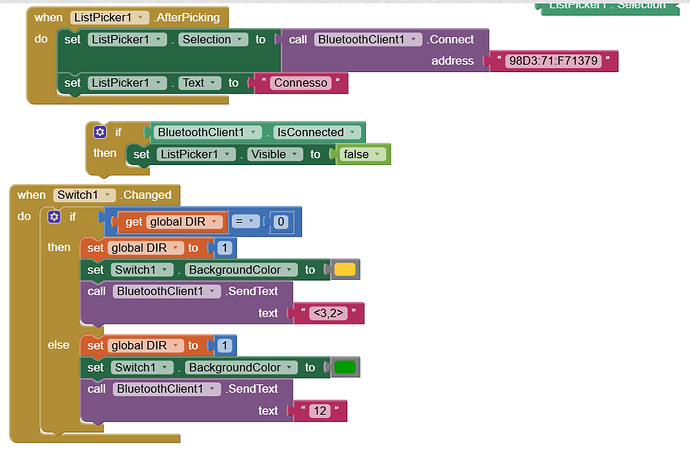
Task: Select the when Switch1 Changed event header
Action: click(30, 195)
